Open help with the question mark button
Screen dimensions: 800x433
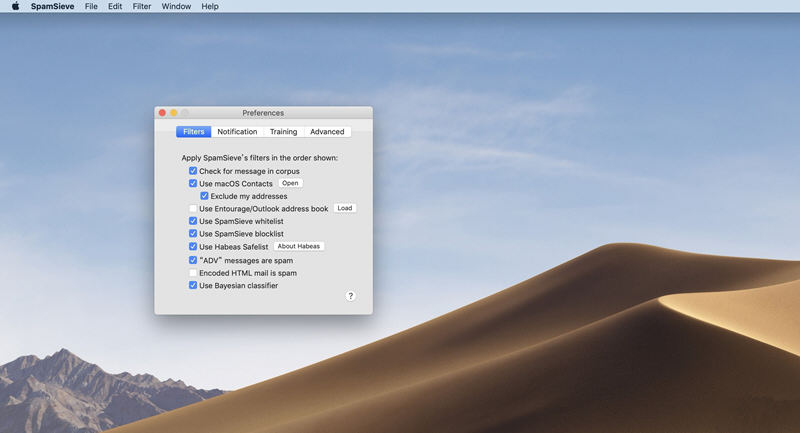[x=351, y=296]
